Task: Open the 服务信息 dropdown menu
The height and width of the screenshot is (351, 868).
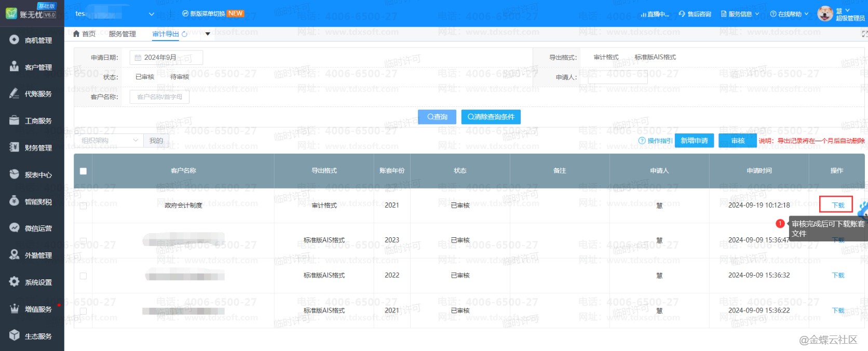Action: coord(740,14)
